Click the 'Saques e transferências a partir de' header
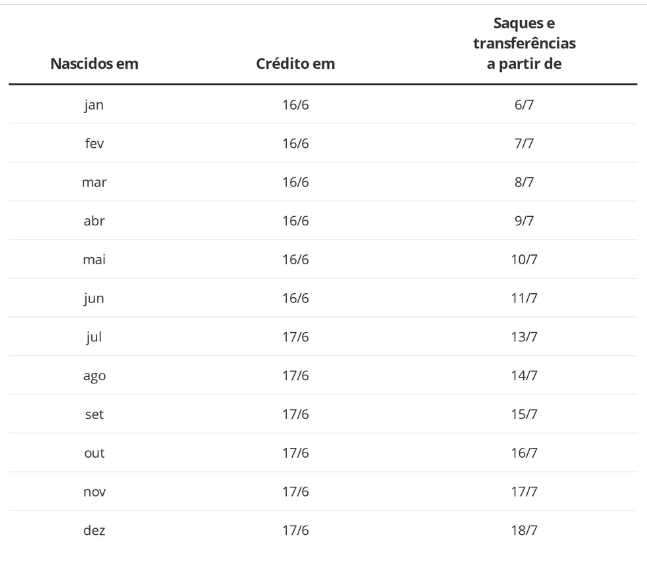The width and height of the screenshot is (647, 569). click(x=524, y=43)
